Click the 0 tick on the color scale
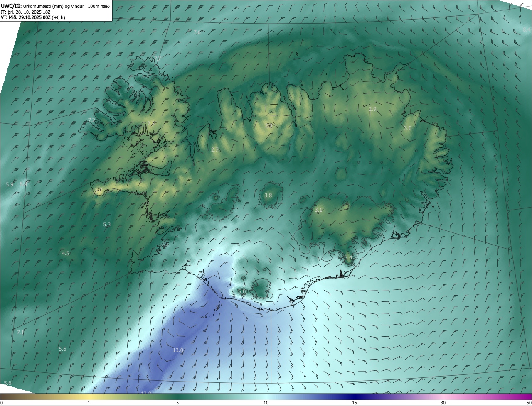The image size is (532, 406). tap(1, 403)
